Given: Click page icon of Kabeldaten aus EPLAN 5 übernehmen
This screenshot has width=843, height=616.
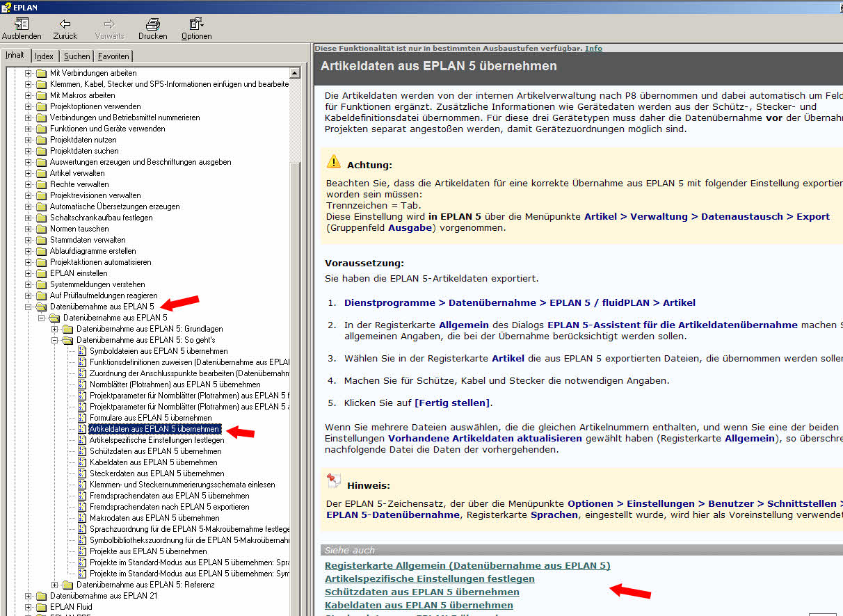Looking at the screenshot, I should click(81, 462).
